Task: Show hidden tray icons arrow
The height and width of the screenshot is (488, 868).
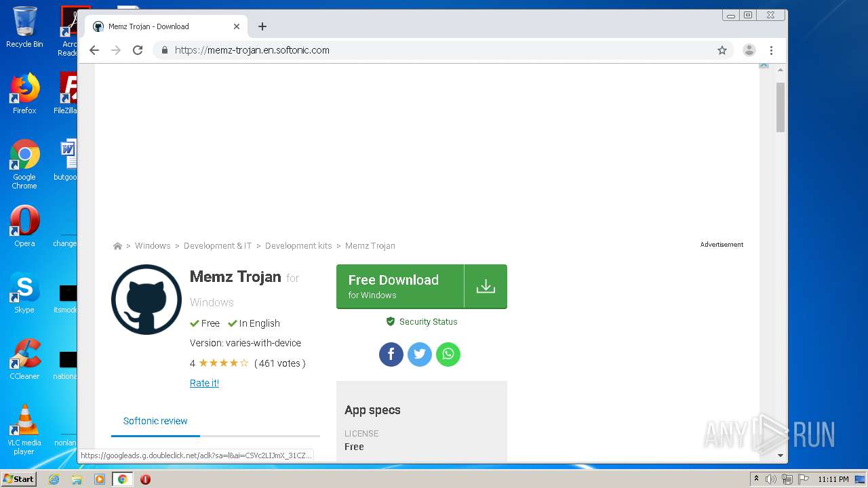Action: point(756,479)
